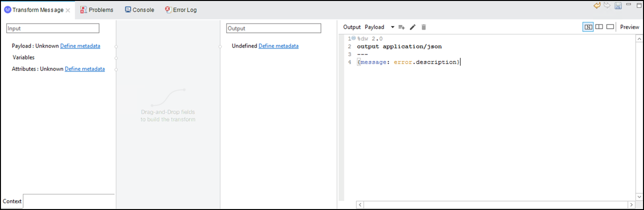Click the orange back arrow icon
The width and height of the screenshot is (644, 210).
tap(597, 5)
